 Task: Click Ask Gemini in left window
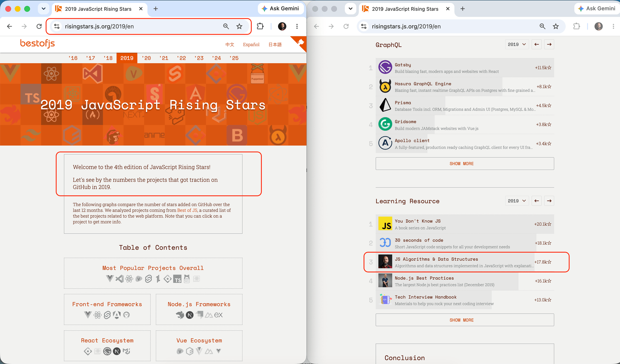pos(281,9)
